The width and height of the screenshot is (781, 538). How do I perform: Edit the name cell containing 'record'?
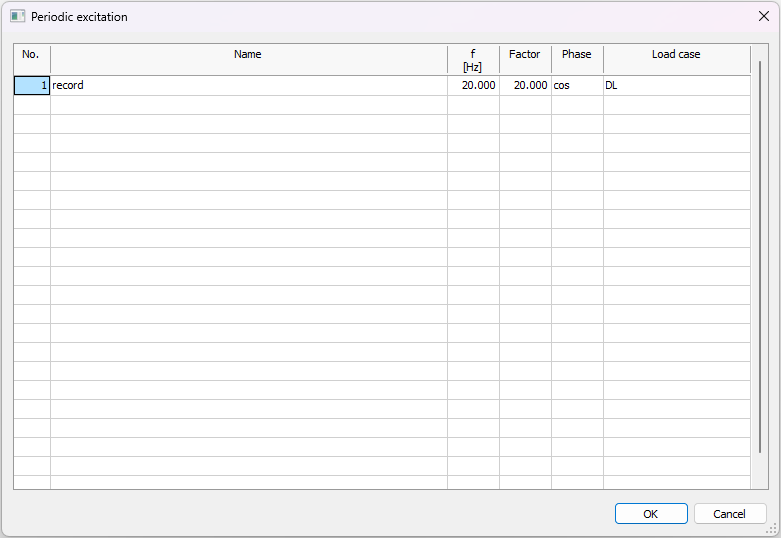point(248,86)
